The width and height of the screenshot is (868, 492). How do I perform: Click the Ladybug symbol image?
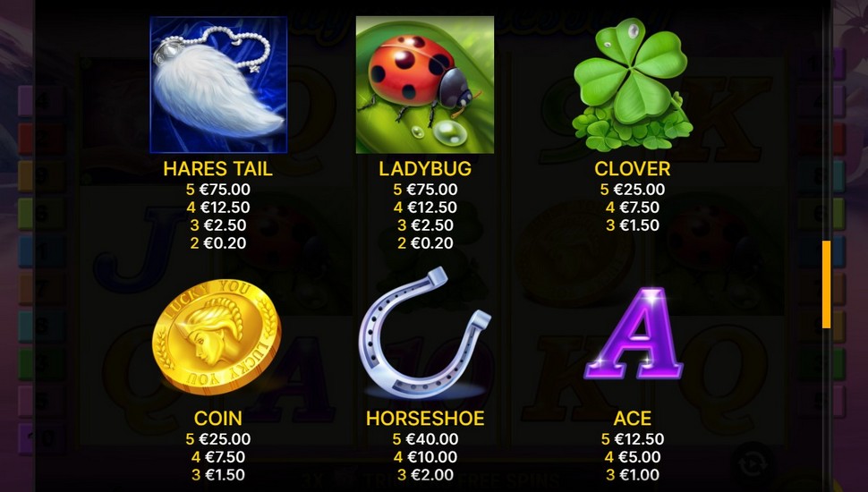[x=424, y=85]
